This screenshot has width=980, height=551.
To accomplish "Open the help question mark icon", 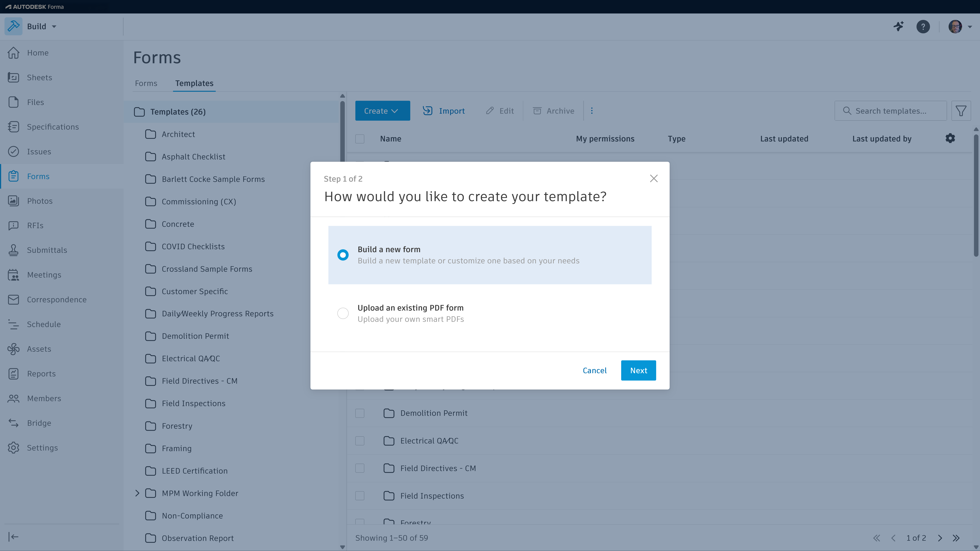I will coord(923,27).
